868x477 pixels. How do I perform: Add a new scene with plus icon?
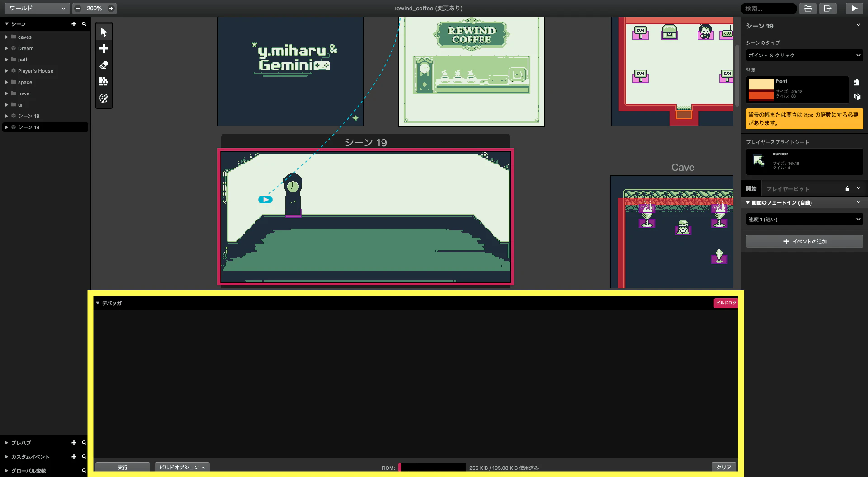click(x=74, y=24)
